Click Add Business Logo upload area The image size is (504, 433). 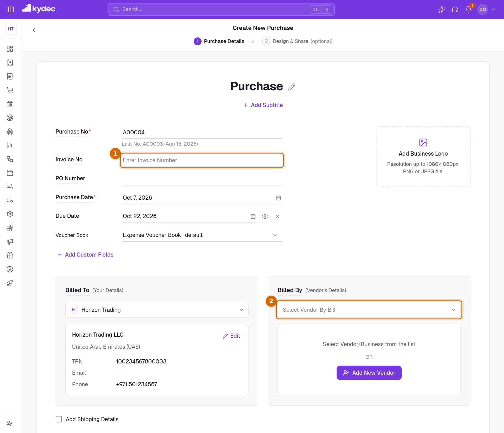pyautogui.click(x=423, y=157)
